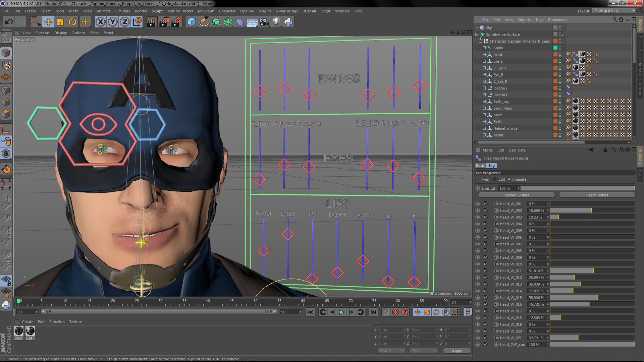
Task: Open Object Manager Tags menu
Action: (x=539, y=20)
